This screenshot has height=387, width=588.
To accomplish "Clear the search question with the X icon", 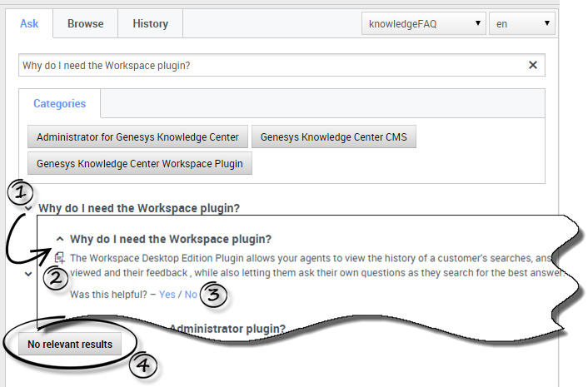I will 533,65.
